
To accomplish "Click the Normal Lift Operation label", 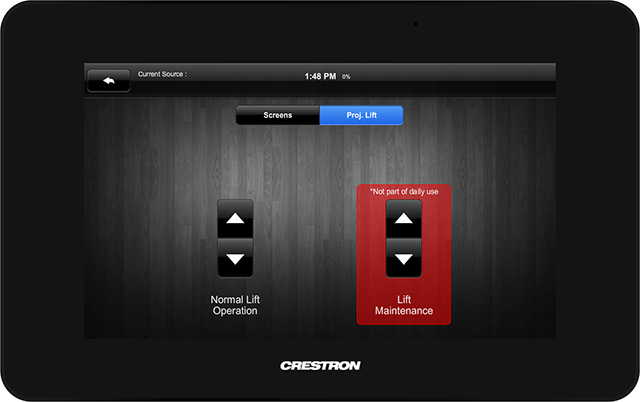I will point(235,305).
